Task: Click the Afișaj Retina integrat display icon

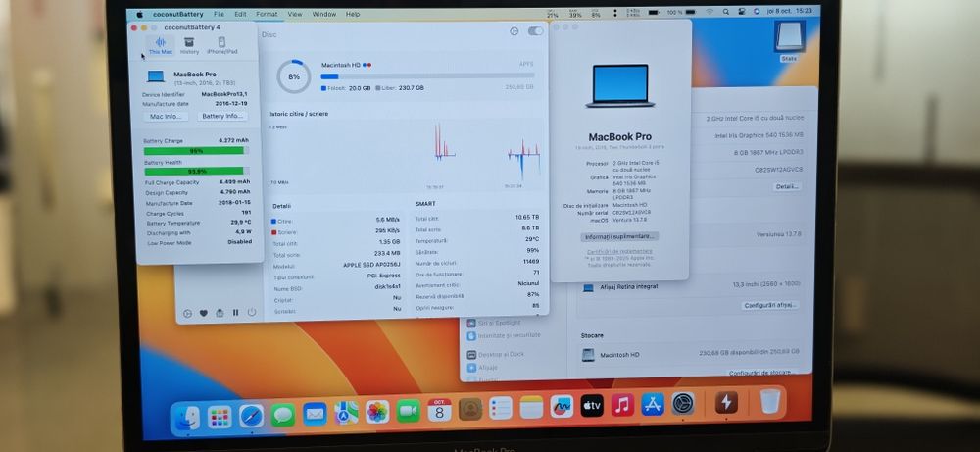Action: click(x=588, y=287)
